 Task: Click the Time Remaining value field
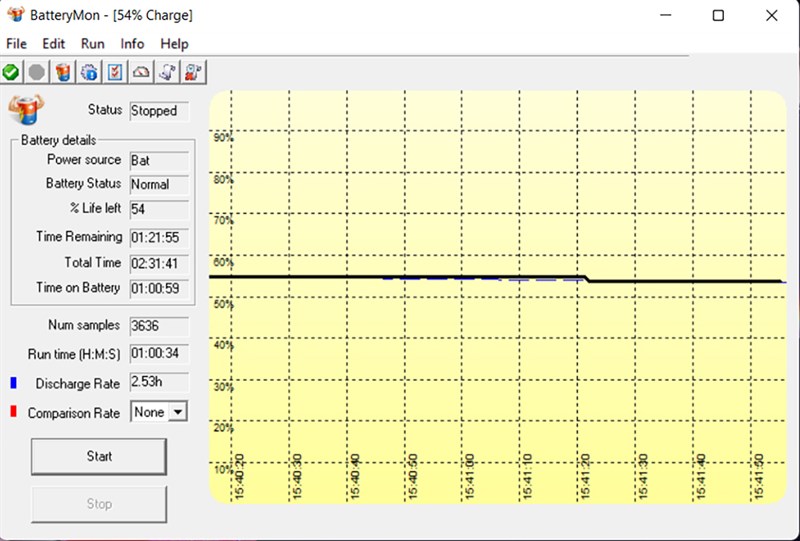pos(158,238)
